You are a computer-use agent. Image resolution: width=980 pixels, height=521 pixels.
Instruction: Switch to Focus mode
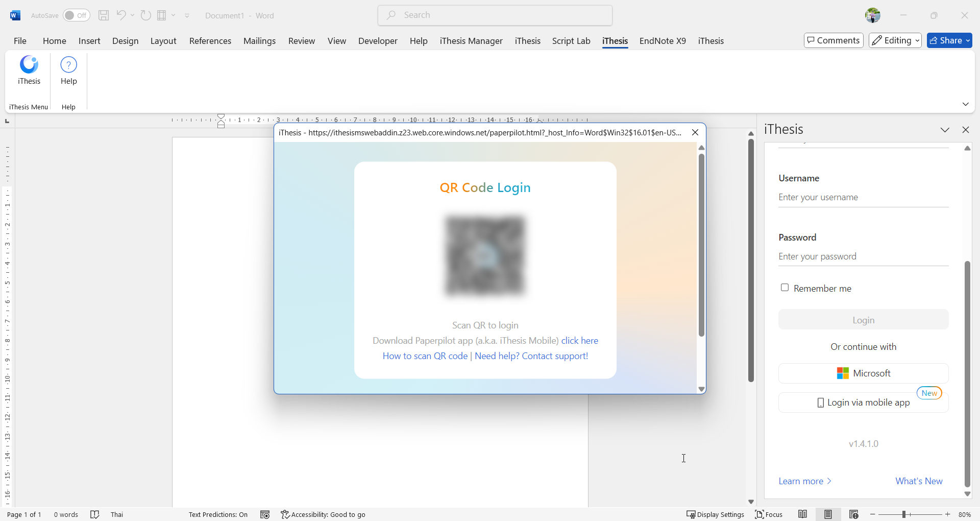769,514
